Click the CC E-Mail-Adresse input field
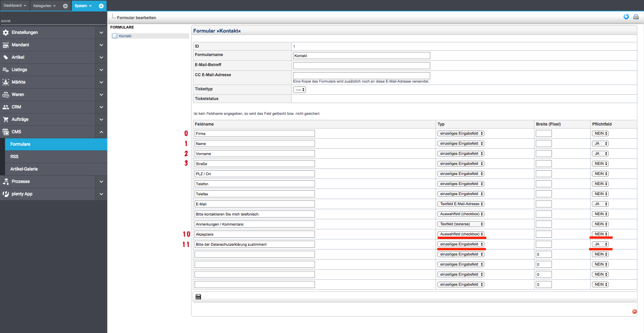The height and width of the screenshot is (333, 644). point(362,76)
